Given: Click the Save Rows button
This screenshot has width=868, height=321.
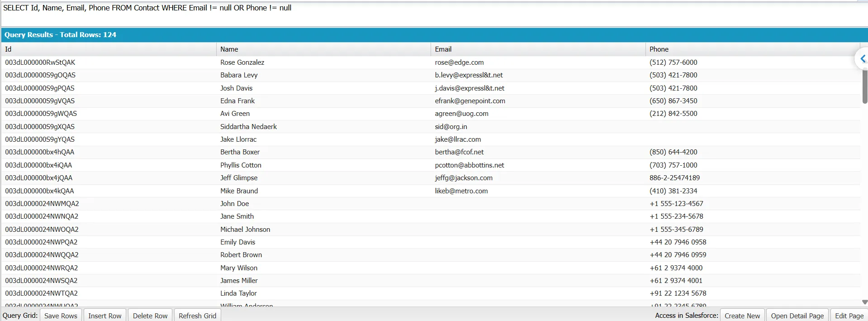Looking at the screenshot, I should (61, 316).
